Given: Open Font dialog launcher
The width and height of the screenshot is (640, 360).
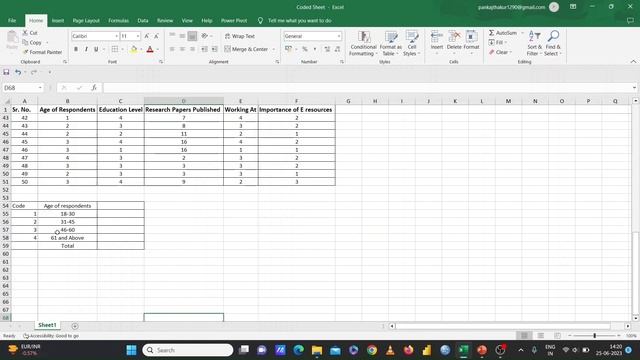Looking at the screenshot, I should (x=161, y=62).
